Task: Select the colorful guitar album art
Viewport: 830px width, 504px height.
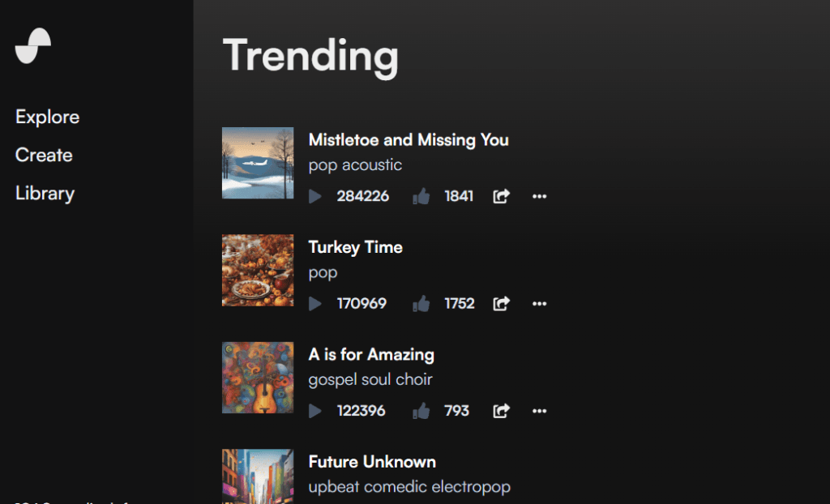Action: pos(258,378)
